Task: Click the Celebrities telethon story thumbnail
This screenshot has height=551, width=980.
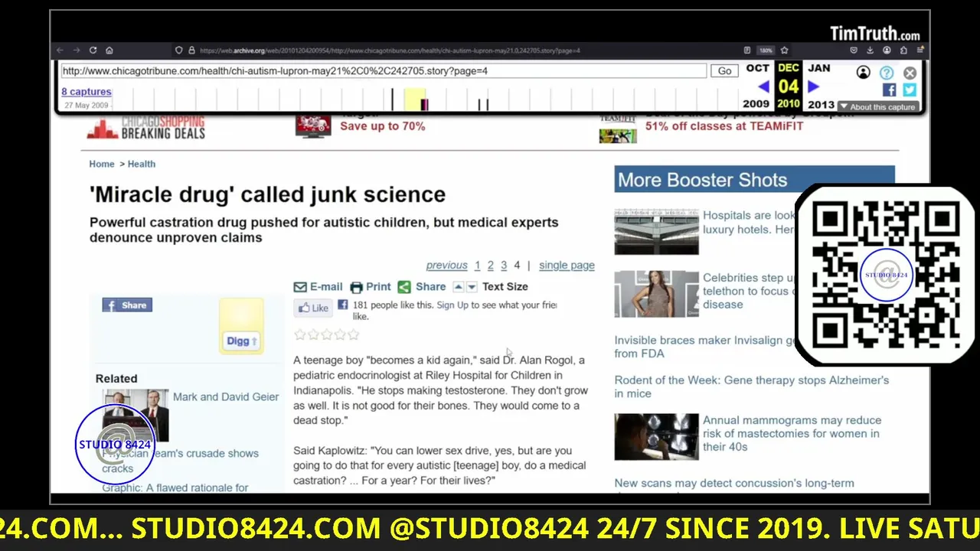Action: [656, 294]
